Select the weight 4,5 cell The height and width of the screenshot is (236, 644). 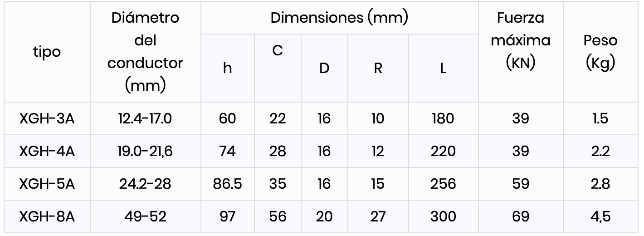coord(600,216)
